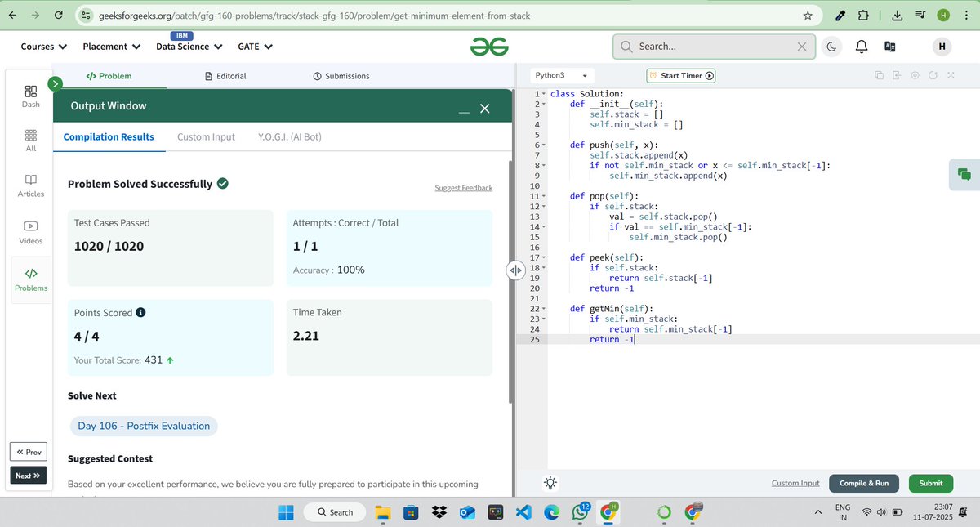The width and height of the screenshot is (980, 527).
Task: Change language from Python3 dropdown
Action: tap(561, 75)
